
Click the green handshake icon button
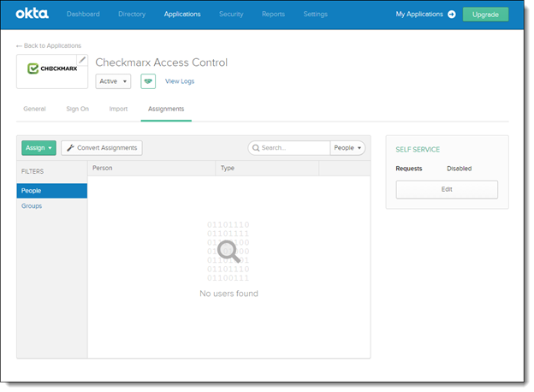148,81
